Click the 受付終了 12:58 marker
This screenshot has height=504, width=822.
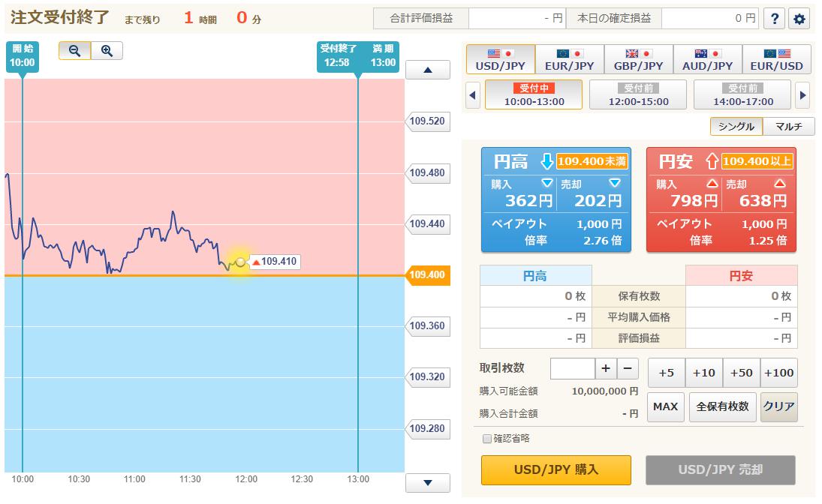pyautogui.click(x=338, y=56)
